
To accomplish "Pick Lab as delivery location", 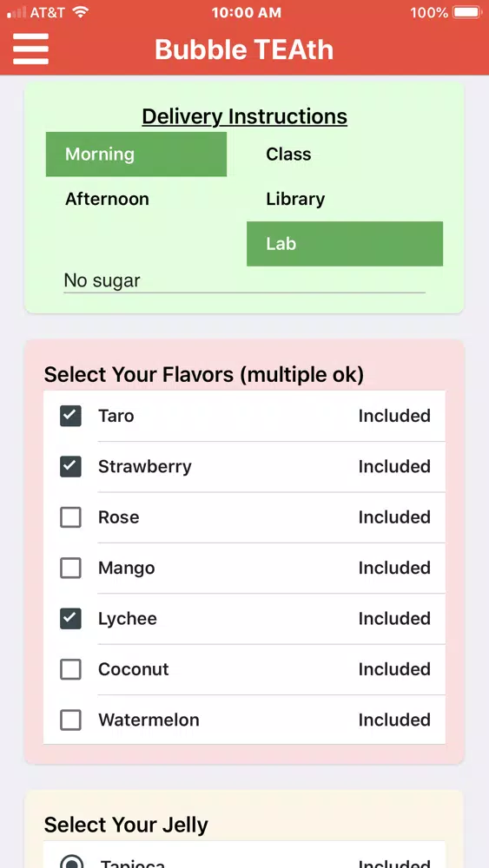I will [345, 244].
